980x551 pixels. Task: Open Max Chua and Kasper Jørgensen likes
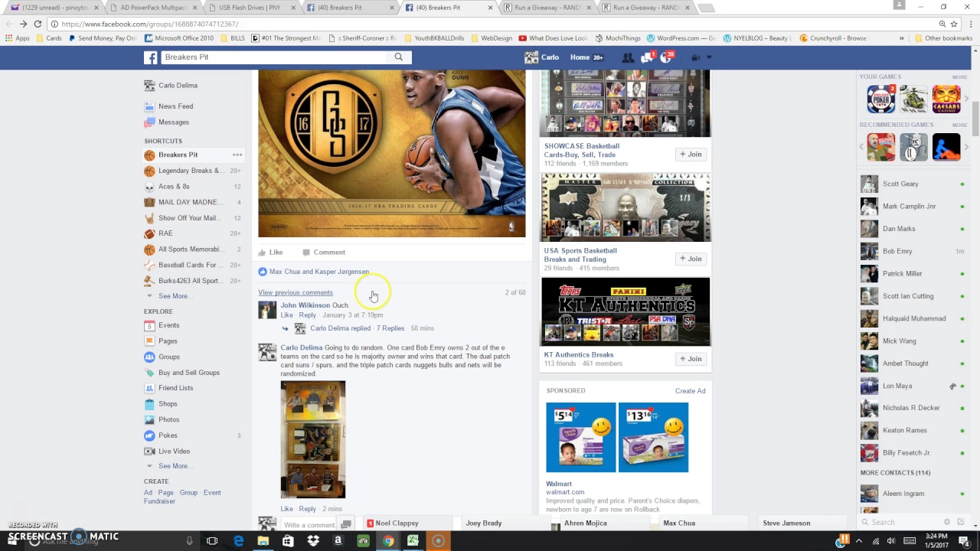click(319, 272)
